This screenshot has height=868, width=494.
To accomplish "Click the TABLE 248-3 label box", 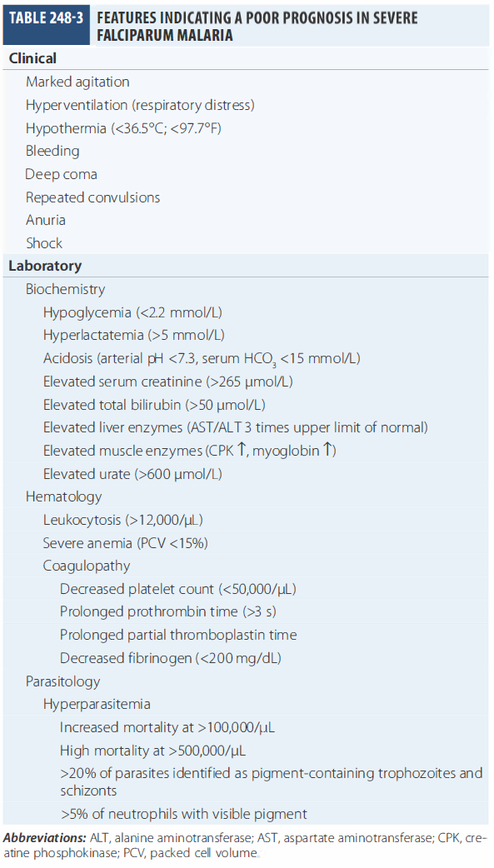I will coord(46,24).
